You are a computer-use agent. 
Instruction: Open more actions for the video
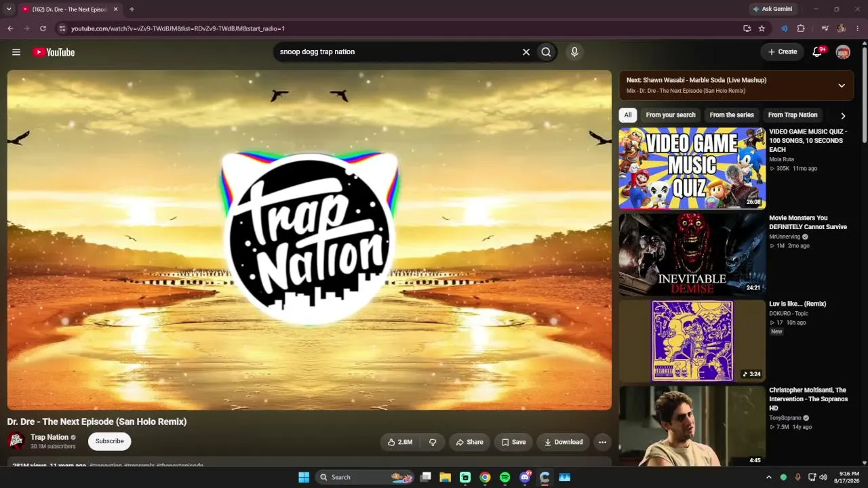click(602, 442)
